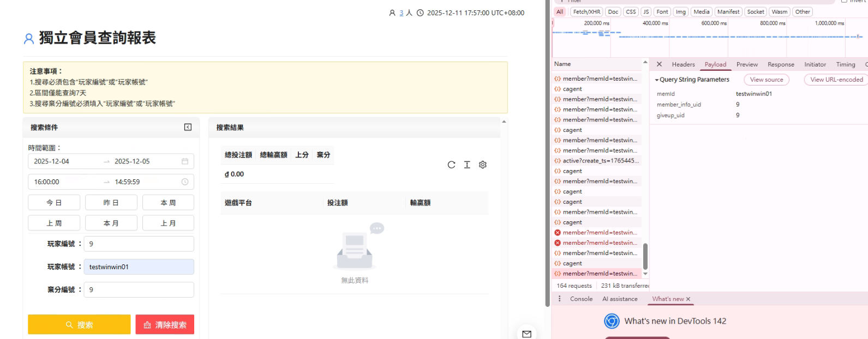The height and width of the screenshot is (339, 868).
Task: Click the View source button
Action: [x=766, y=80]
